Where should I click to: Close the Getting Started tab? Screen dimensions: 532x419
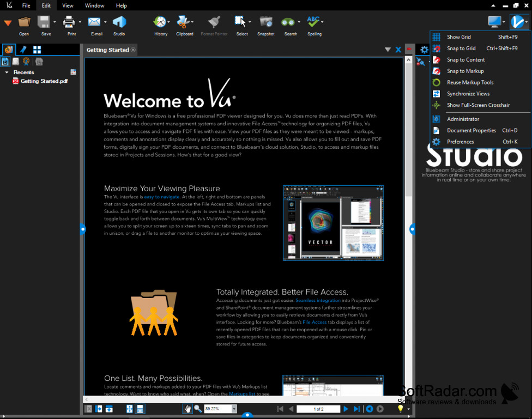pos(134,50)
